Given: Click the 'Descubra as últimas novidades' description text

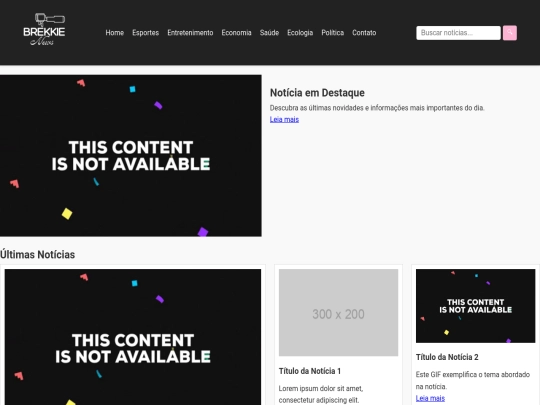Looking at the screenshot, I should tap(377, 108).
